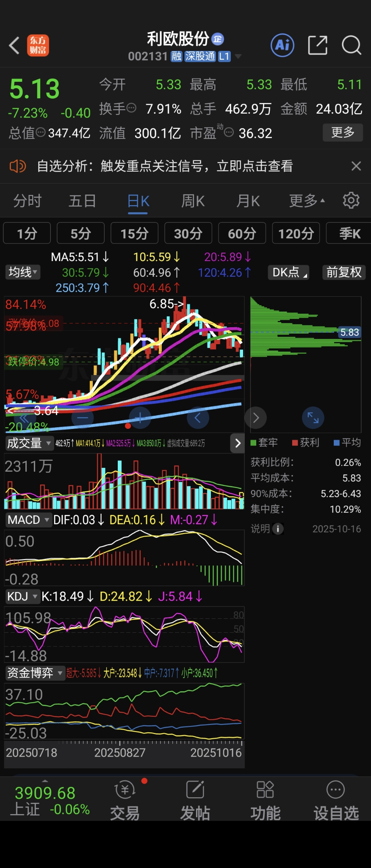Select the 5分 interval
The width and height of the screenshot is (371, 868).
[81, 233]
